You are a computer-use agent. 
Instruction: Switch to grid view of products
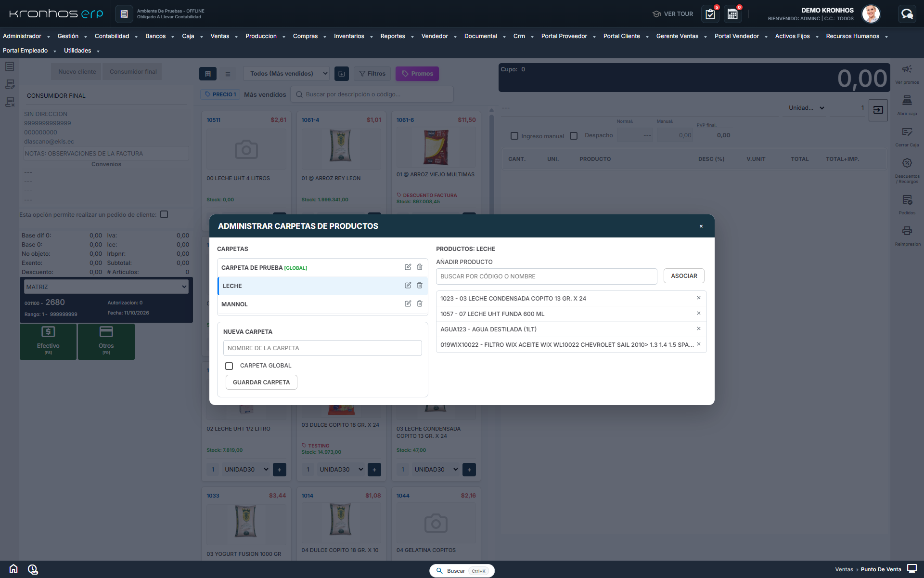[x=208, y=74]
